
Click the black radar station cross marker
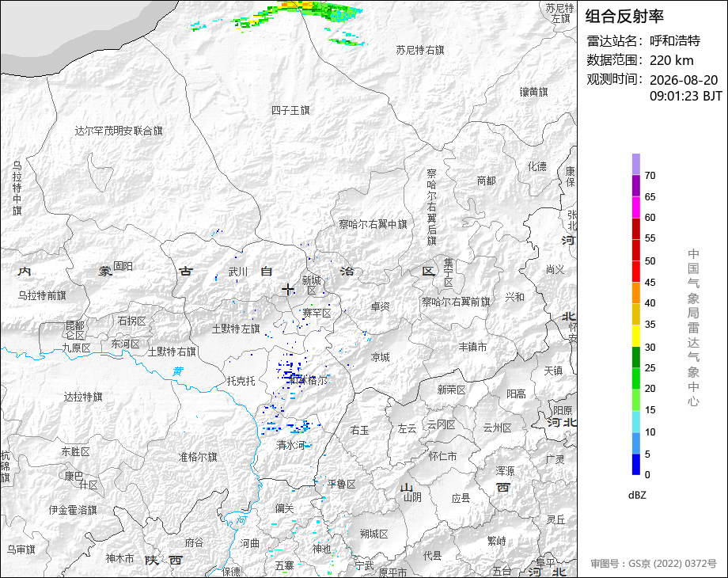click(x=288, y=290)
